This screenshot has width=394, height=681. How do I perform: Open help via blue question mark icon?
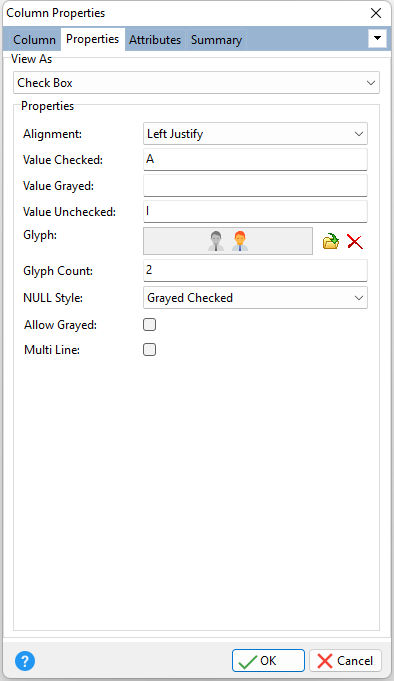pyautogui.click(x=25, y=661)
